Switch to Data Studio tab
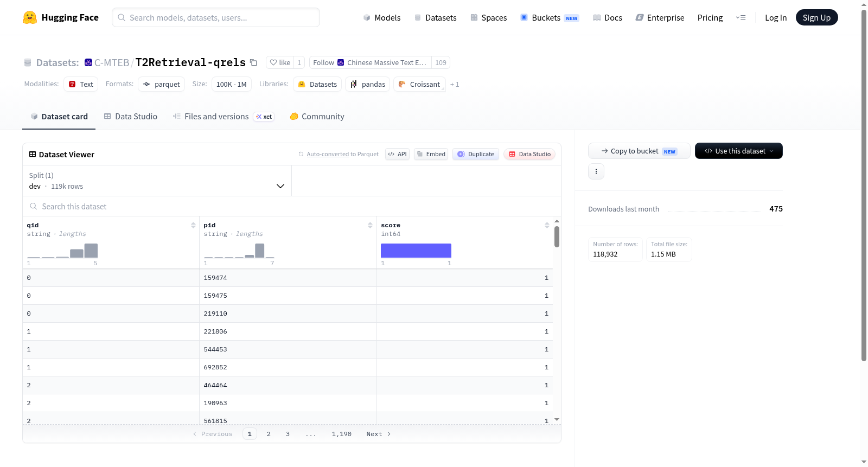The image size is (868, 467). 131,117
